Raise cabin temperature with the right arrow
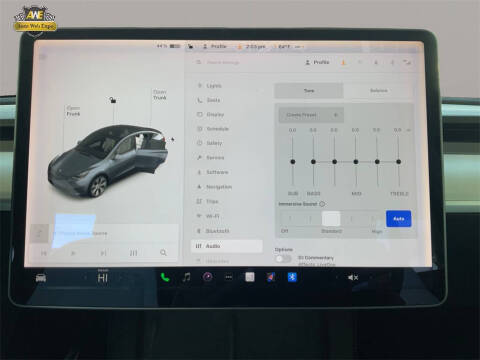This screenshot has width=480, height=360. coord(120,278)
